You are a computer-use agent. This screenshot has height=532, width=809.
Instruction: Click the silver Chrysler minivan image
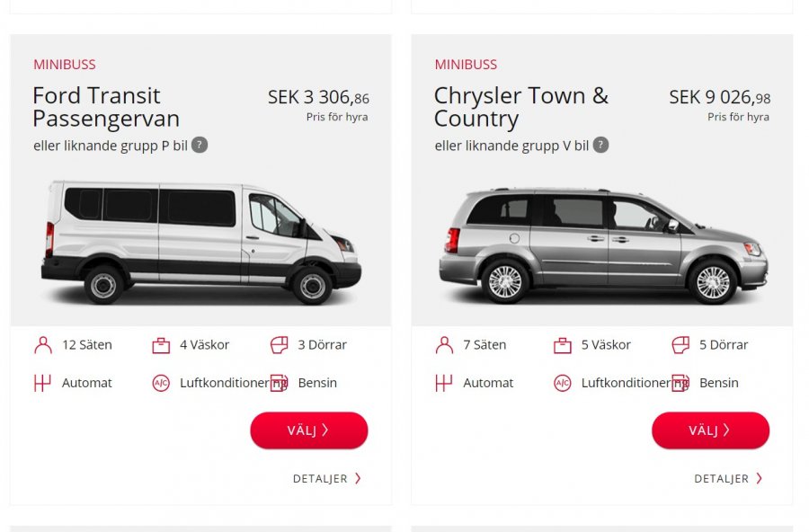click(602, 244)
